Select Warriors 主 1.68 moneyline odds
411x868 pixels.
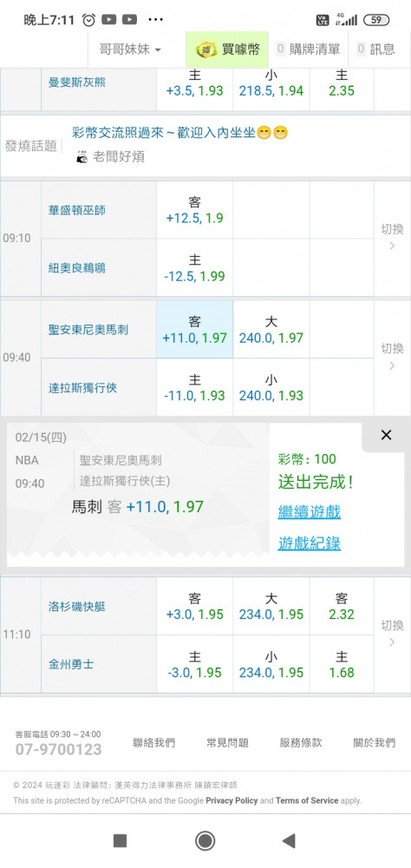click(342, 664)
